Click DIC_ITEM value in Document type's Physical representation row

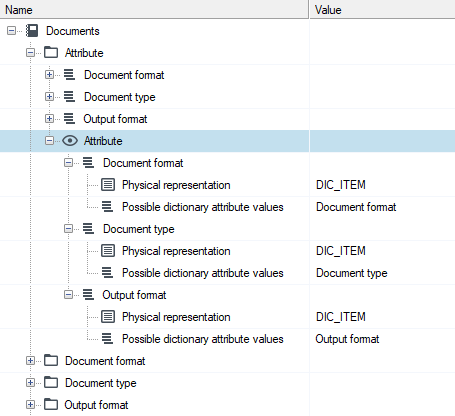click(341, 251)
